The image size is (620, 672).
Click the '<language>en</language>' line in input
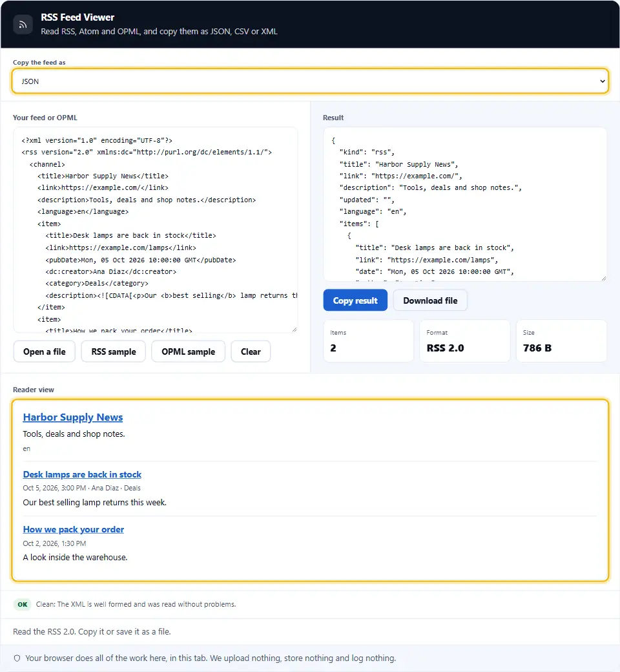83,212
